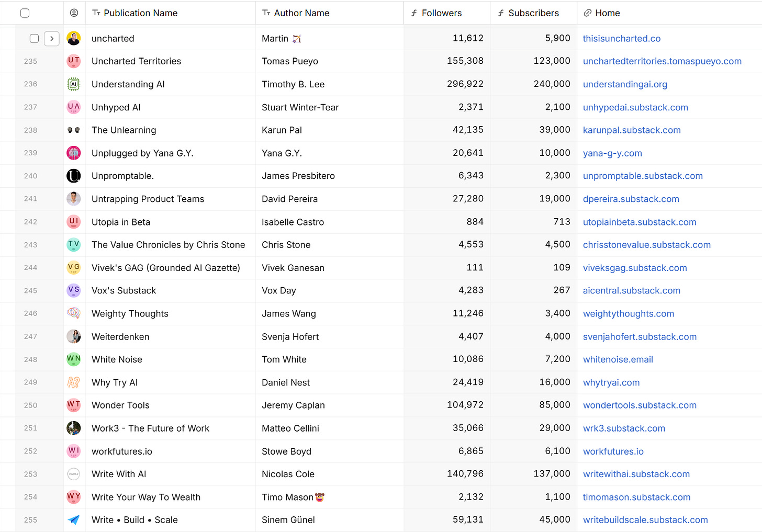Viewport: 762px width, 532px height.
Task: Open the Home column header
Action: point(669,13)
